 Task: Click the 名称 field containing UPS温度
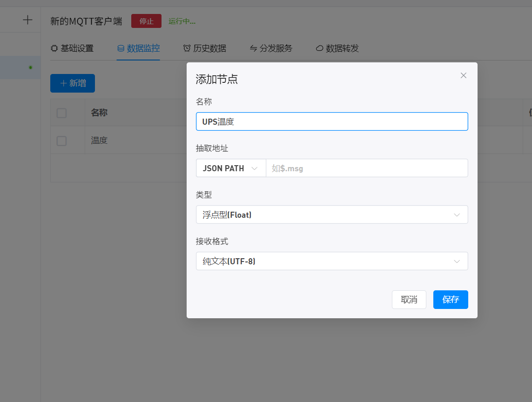tap(332, 122)
